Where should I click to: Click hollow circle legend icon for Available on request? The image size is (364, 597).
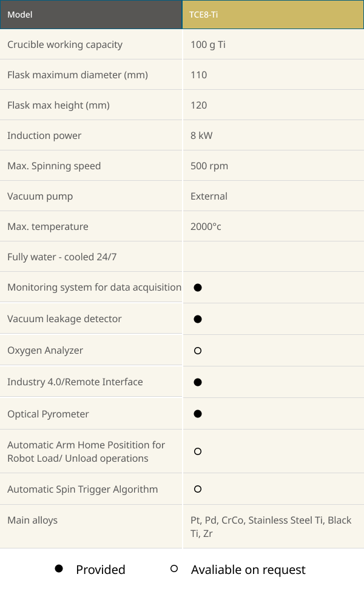click(x=174, y=568)
